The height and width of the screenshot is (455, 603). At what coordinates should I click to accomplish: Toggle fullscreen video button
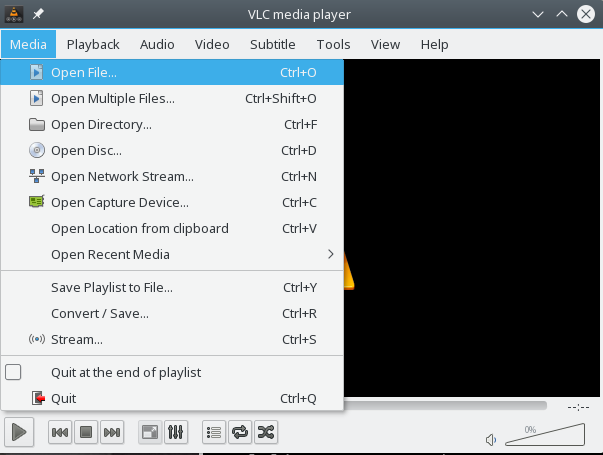click(x=150, y=432)
